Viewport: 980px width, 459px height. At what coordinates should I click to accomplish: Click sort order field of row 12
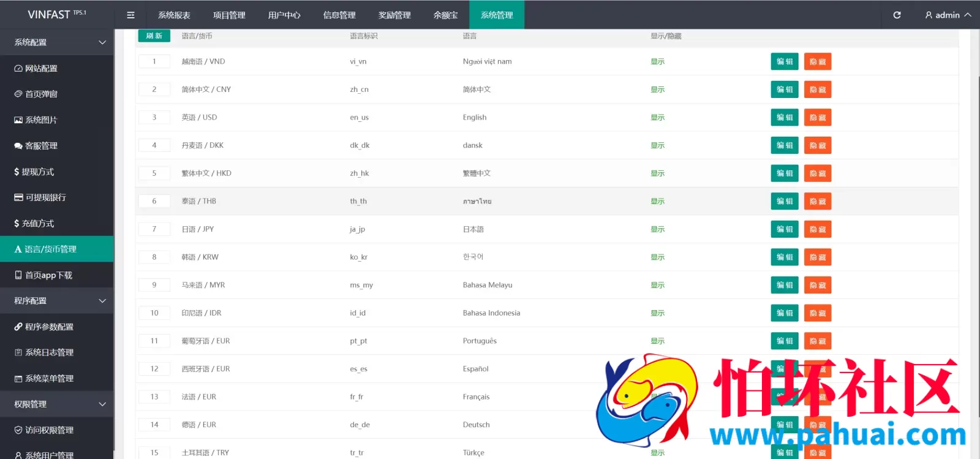click(x=154, y=369)
